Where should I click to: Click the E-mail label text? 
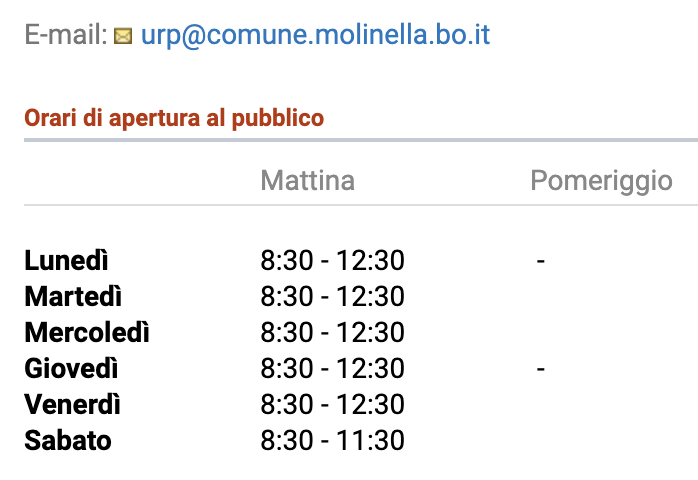[x=66, y=35]
